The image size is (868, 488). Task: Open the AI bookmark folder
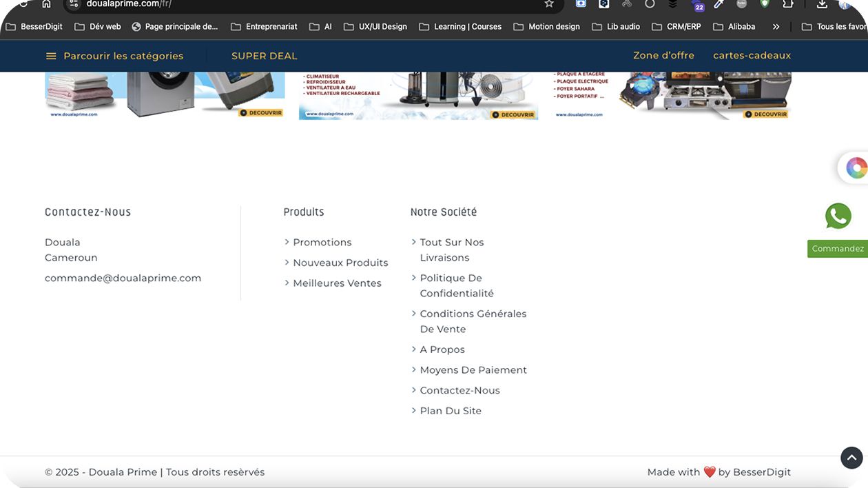320,27
